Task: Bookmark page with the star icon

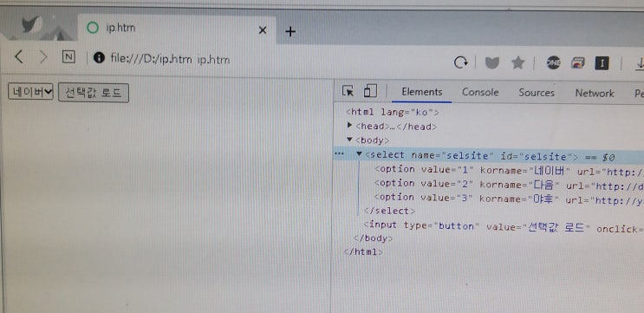Action: click(518, 62)
